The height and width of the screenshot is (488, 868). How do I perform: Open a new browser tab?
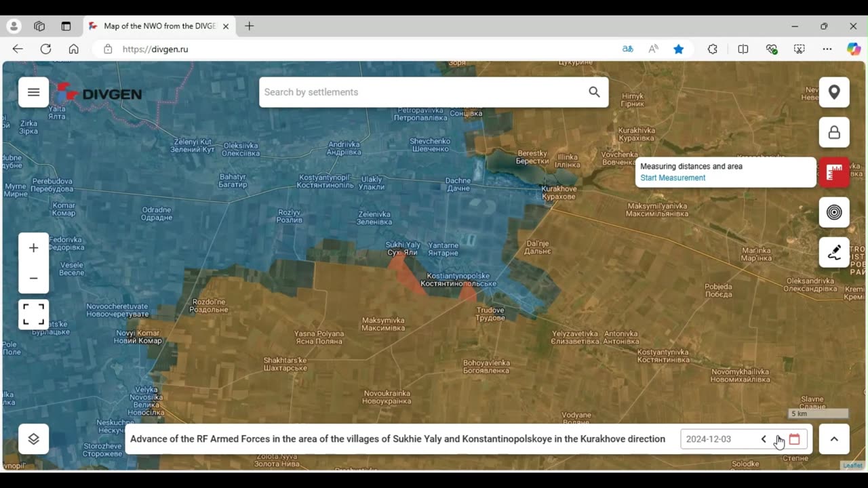[x=249, y=26]
